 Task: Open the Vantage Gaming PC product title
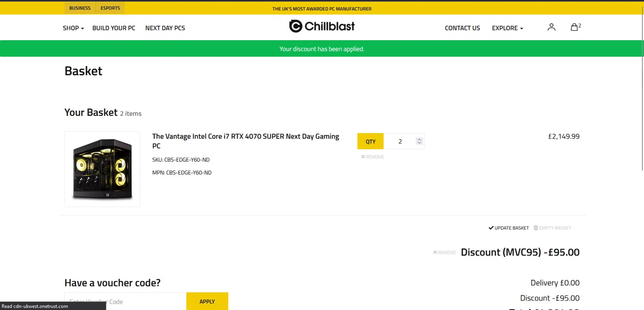point(246,141)
